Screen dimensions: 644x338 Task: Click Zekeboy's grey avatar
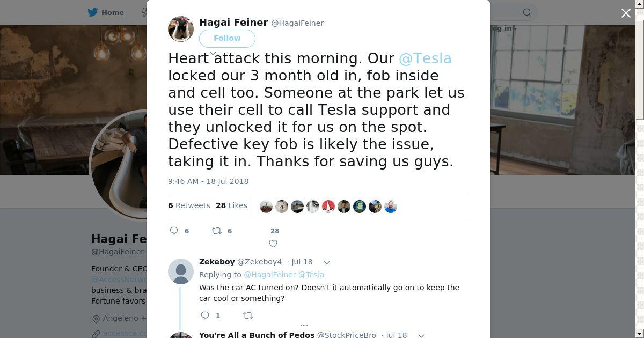[x=181, y=271]
